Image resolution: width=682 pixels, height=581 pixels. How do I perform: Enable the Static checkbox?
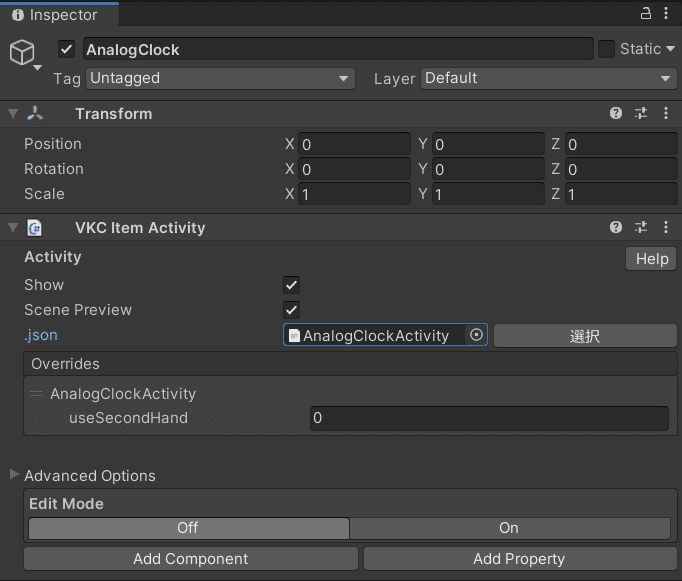click(x=606, y=49)
